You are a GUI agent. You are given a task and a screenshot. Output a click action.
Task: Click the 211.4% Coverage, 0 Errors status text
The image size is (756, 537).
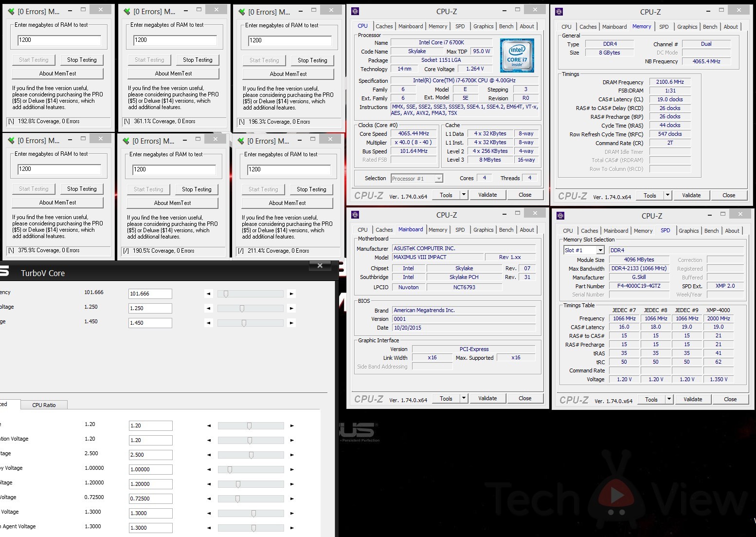point(278,251)
